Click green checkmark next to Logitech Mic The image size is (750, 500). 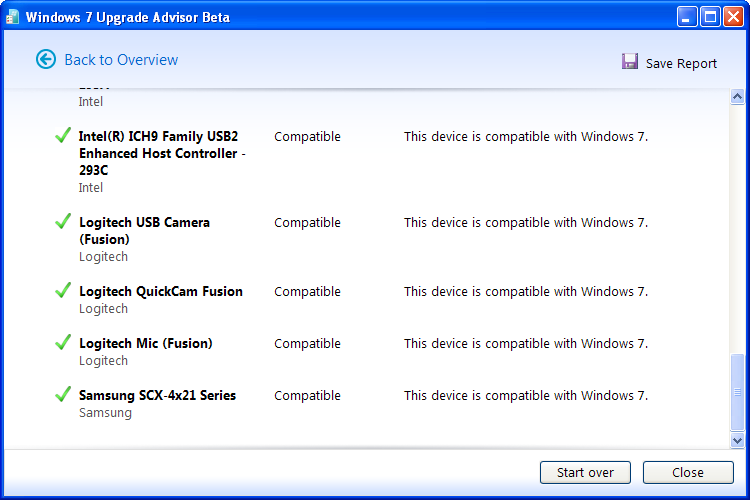point(63,342)
